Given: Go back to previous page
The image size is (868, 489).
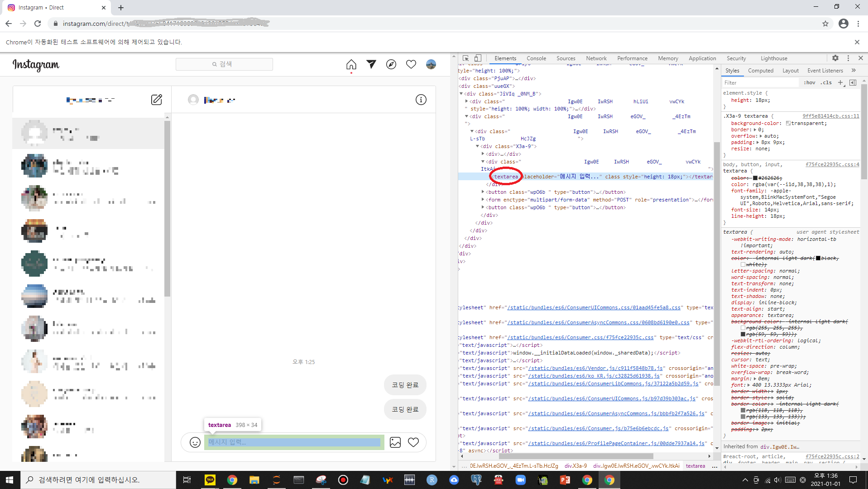Looking at the screenshot, I should pyautogui.click(x=9, y=24).
